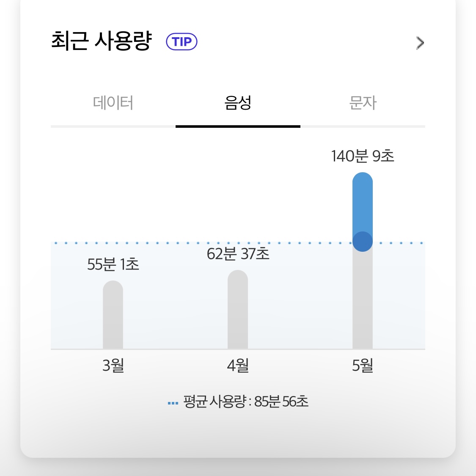The image size is (476, 476).
Task: Select the 4월 month label
Action: (x=238, y=365)
